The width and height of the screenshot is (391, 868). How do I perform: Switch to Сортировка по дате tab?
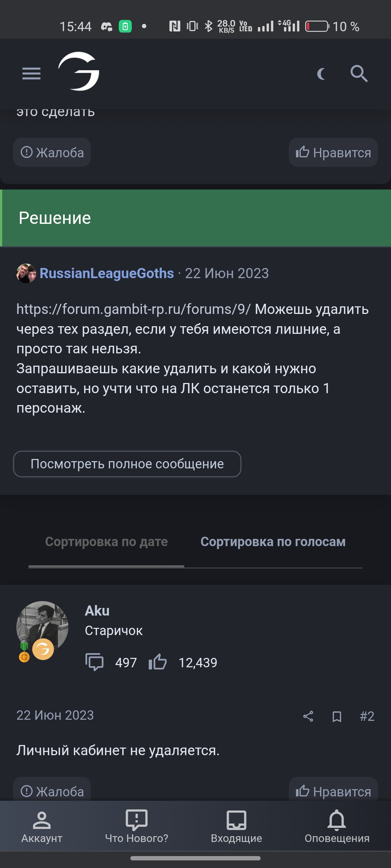[106, 542]
